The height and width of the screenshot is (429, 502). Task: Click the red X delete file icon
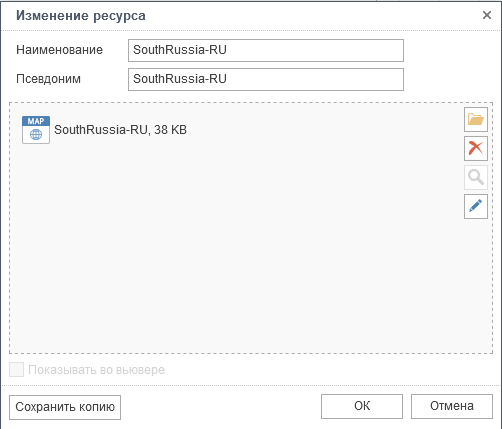476,148
